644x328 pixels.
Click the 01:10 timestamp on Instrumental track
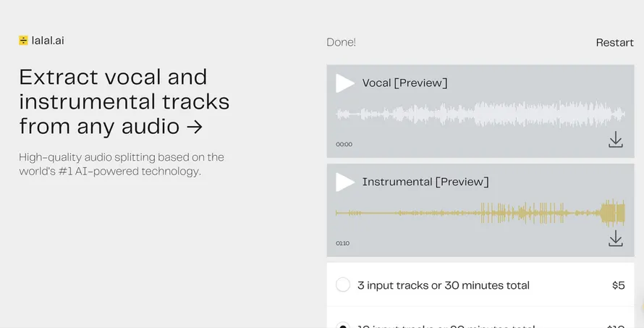pos(343,243)
